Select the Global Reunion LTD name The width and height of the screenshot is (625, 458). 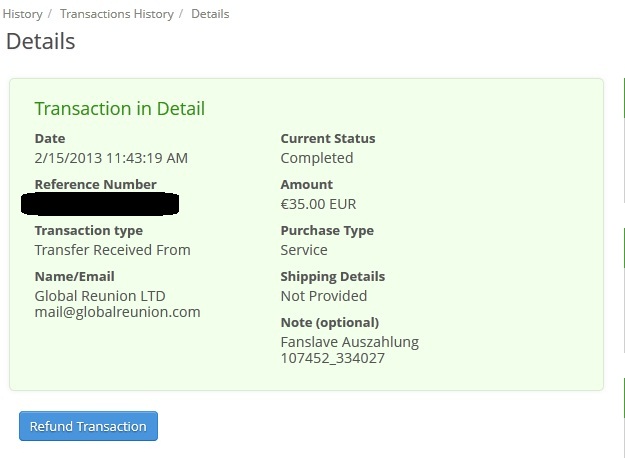(100, 296)
